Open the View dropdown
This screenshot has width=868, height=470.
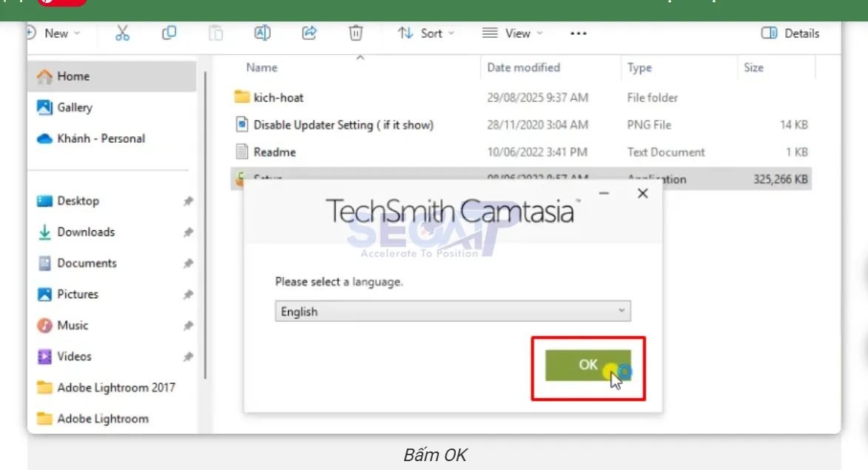click(x=512, y=33)
